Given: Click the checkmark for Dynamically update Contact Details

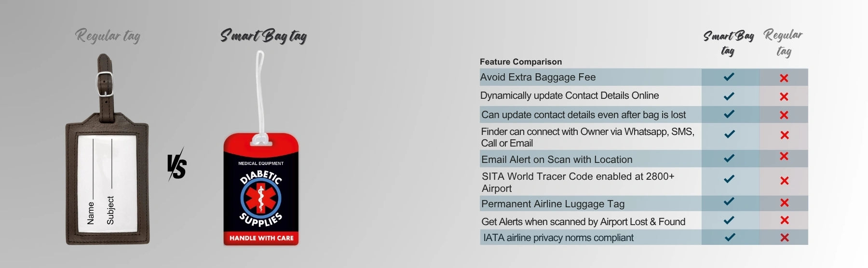Looking at the screenshot, I should click(x=729, y=96).
